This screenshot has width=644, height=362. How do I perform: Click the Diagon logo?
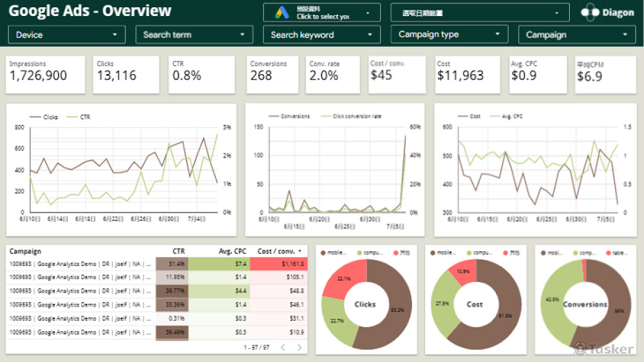[608, 13]
